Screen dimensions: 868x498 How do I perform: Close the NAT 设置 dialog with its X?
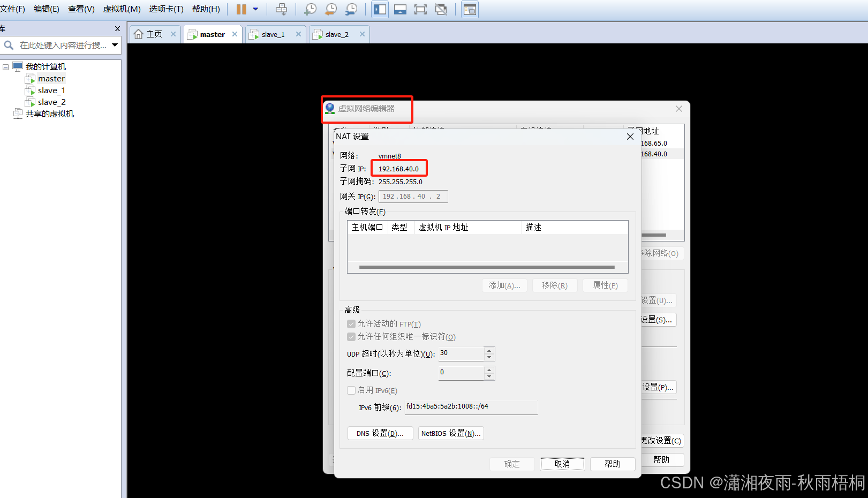(630, 137)
